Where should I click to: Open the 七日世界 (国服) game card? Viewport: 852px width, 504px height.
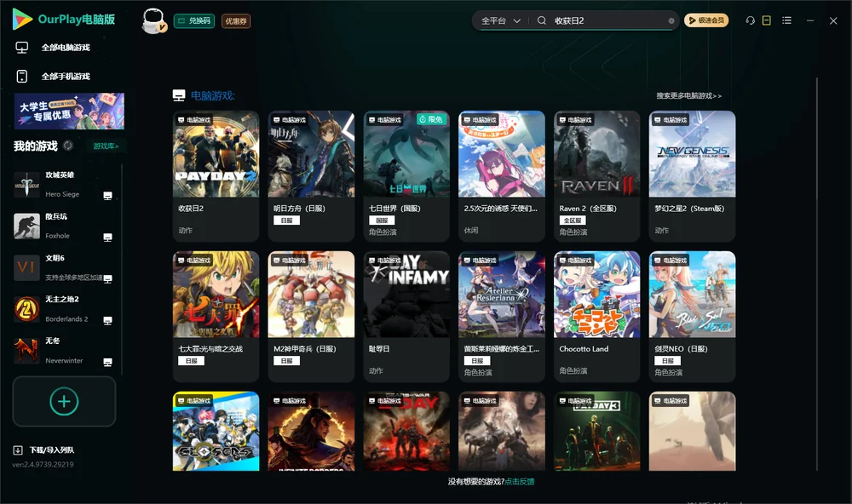(x=406, y=176)
